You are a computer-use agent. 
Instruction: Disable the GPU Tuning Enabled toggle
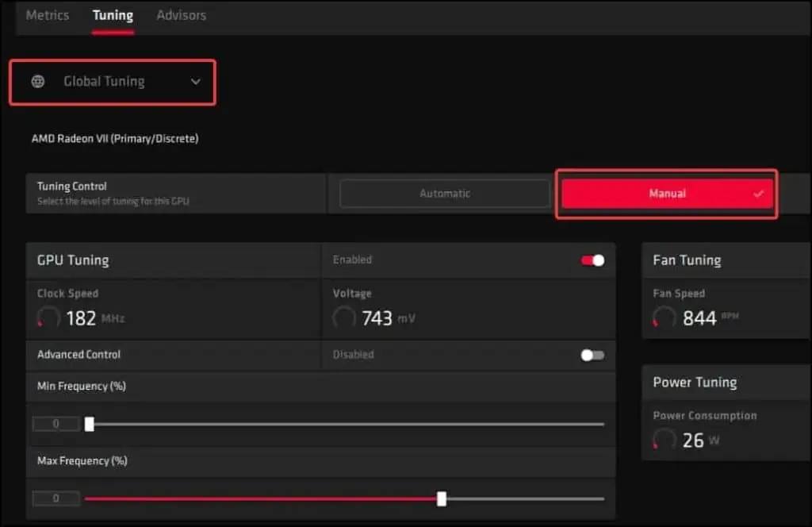[x=591, y=260]
